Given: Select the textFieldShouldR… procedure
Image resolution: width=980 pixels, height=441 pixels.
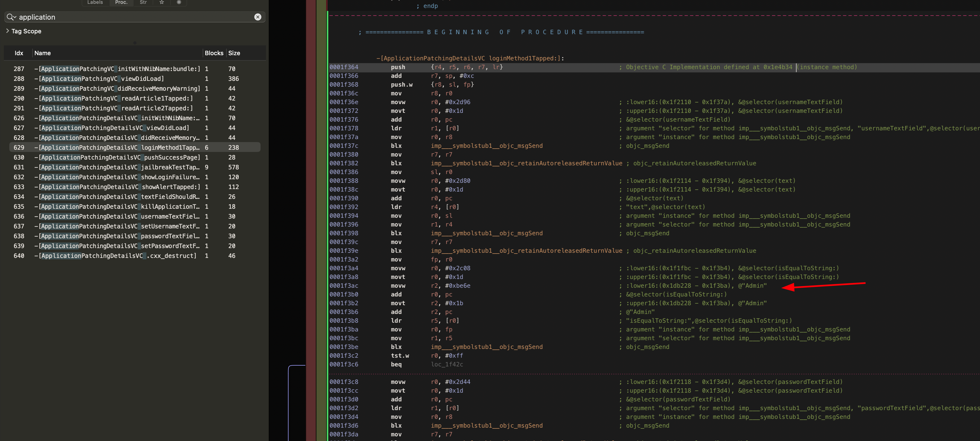Looking at the screenshot, I should click(135, 197).
